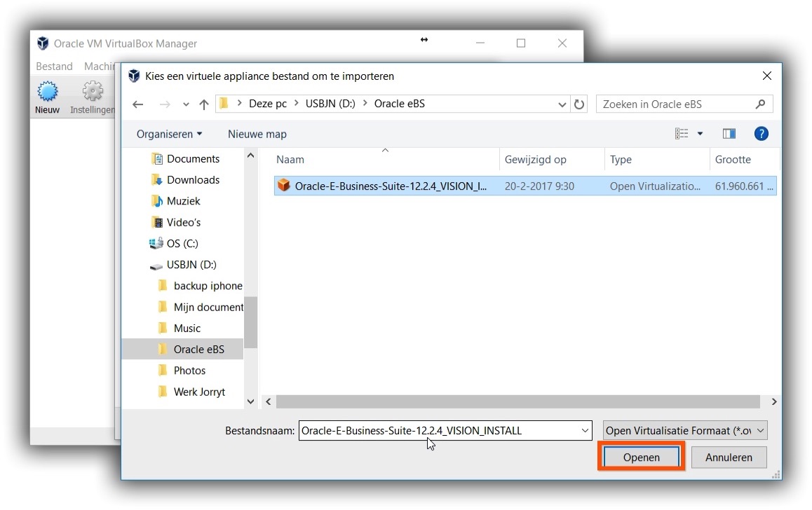The height and width of the screenshot is (510, 812).
Task: Click Deze pc in the address path
Action: point(268,104)
